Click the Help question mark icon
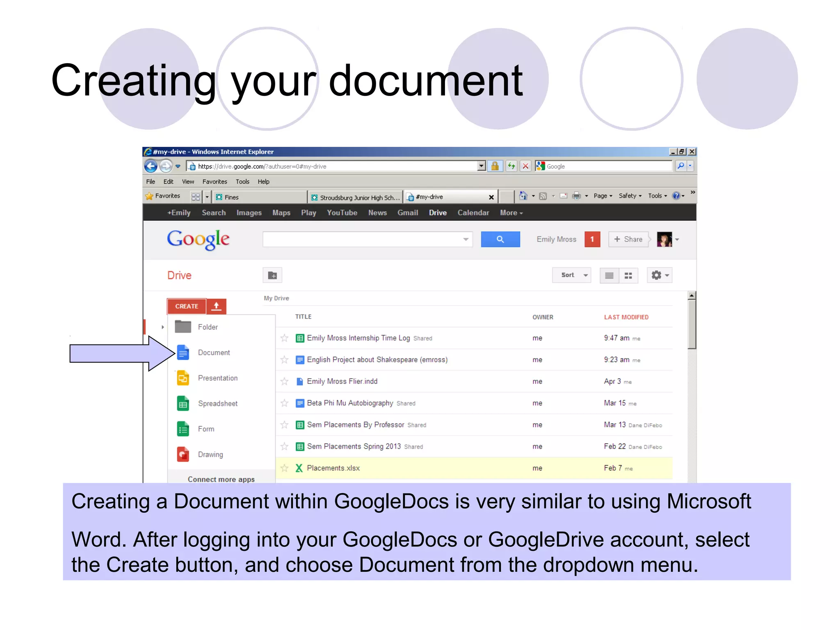The width and height of the screenshot is (840, 630). coord(676,196)
